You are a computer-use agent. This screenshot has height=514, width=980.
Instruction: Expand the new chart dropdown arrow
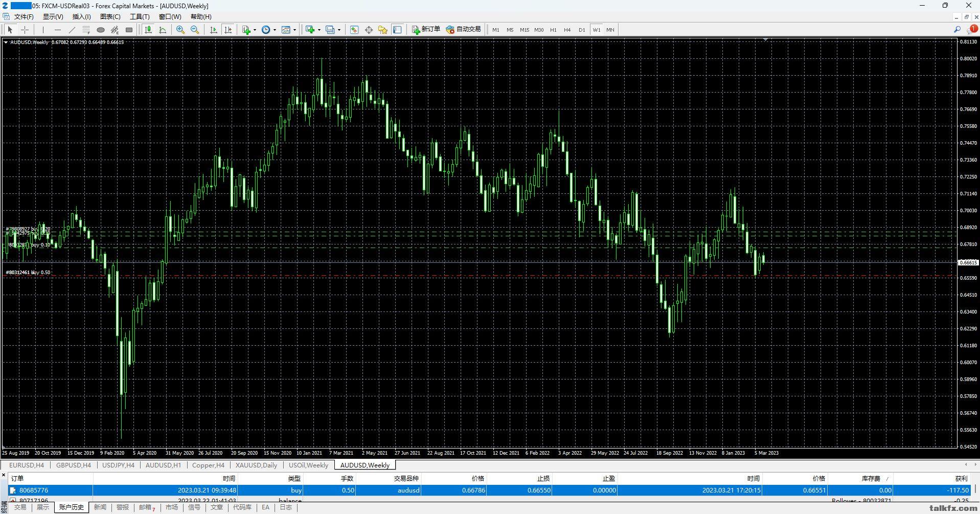click(319, 30)
